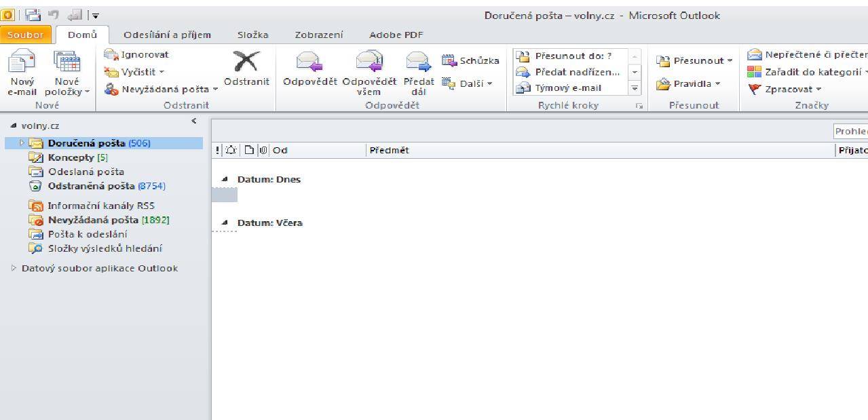Open the Přesunout move dropdown
The image size is (868, 420).
pyautogui.click(x=694, y=60)
